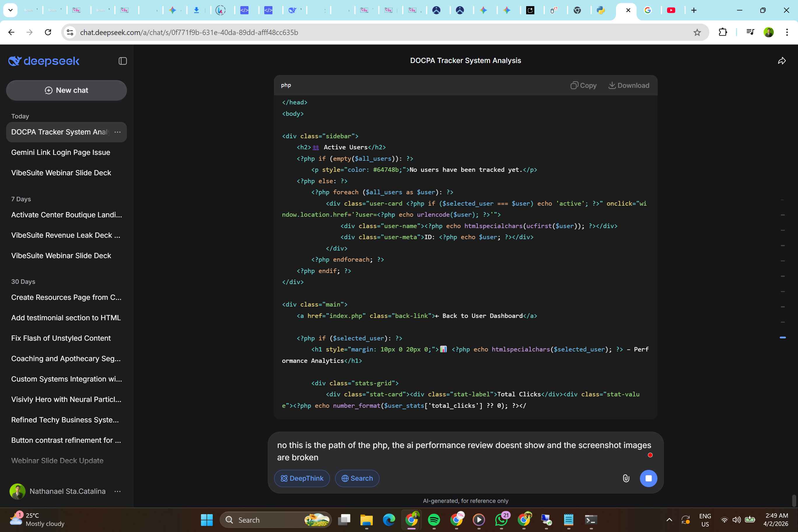Open the Chrome extensions puzzle icon

click(x=723, y=32)
